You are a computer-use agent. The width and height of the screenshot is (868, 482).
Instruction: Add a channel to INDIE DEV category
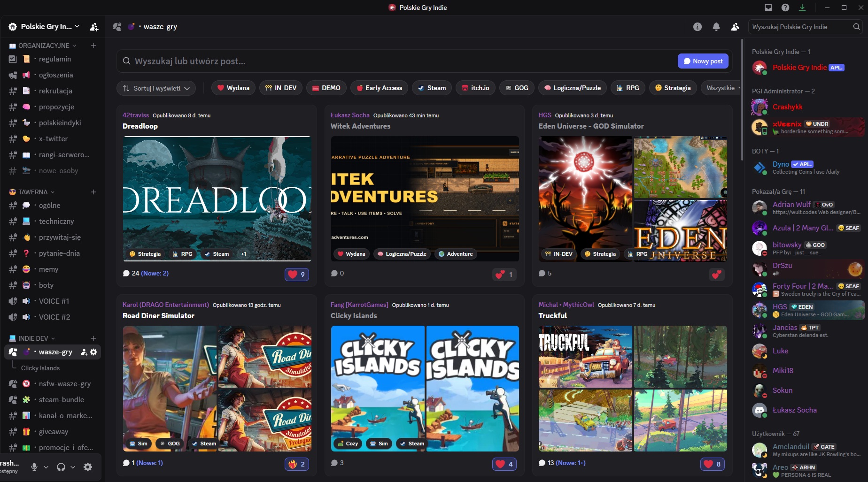click(x=93, y=338)
